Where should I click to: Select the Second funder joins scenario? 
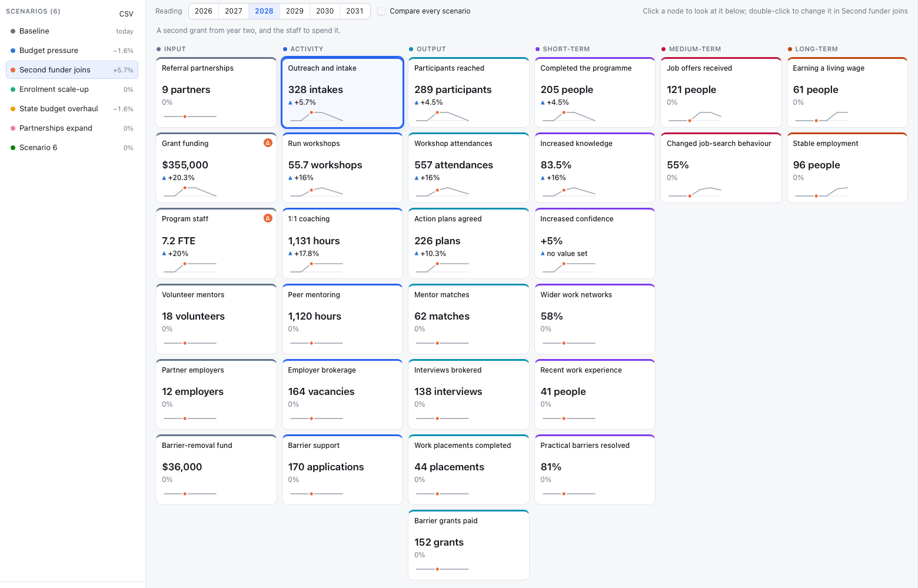72,70
